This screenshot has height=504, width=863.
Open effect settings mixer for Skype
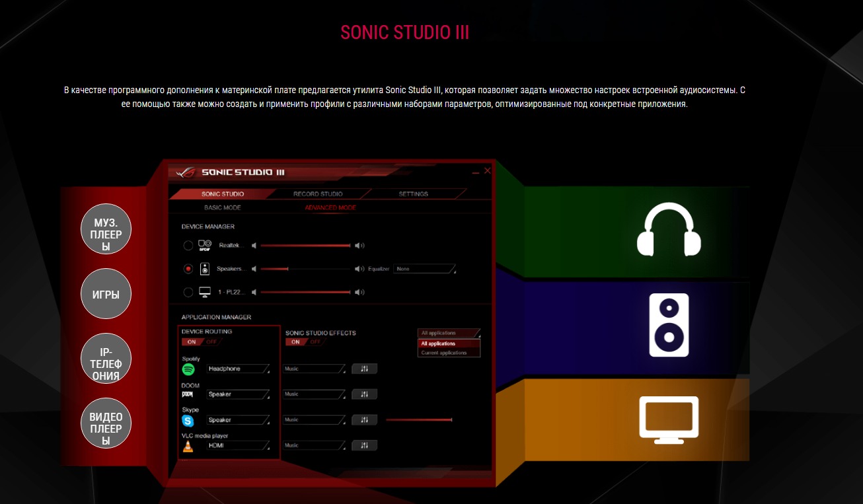(364, 419)
